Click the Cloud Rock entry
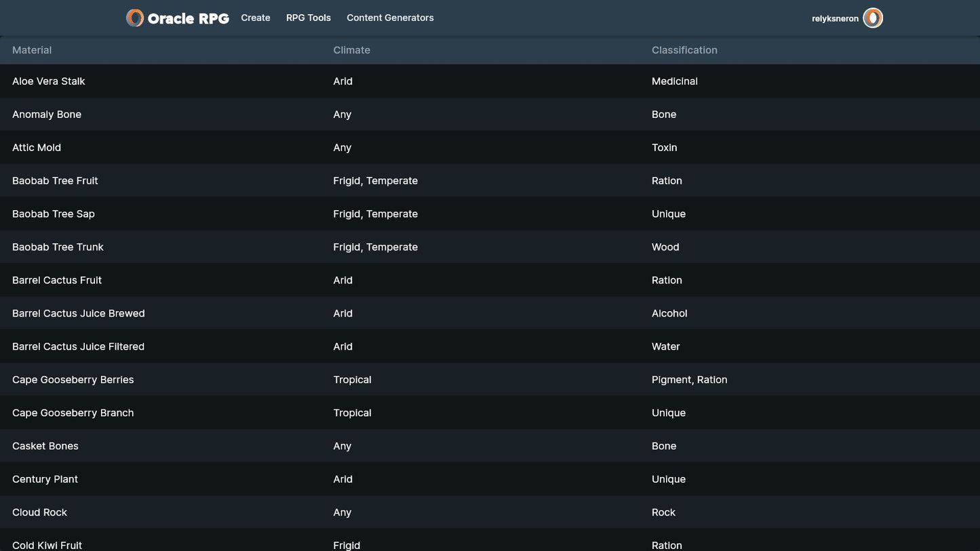The height and width of the screenshot is (551, 980). [x=39, y=512]
